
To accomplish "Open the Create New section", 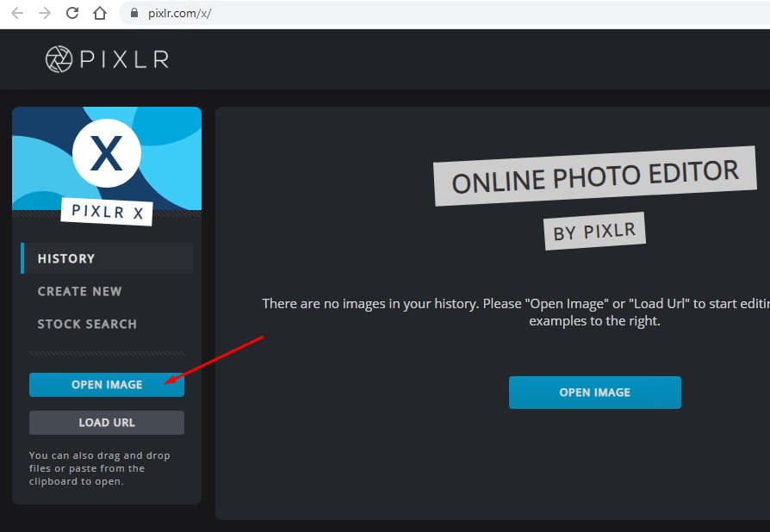I will (x=79, y=291).
